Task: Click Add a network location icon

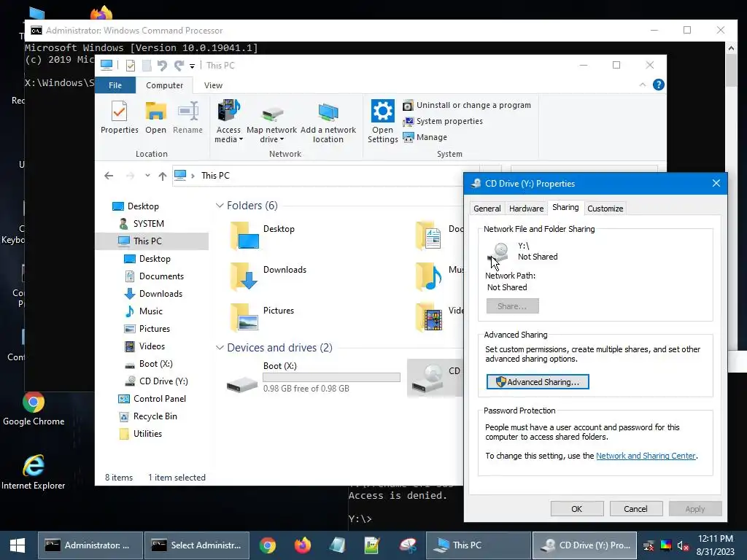Action: pos(328,122)
